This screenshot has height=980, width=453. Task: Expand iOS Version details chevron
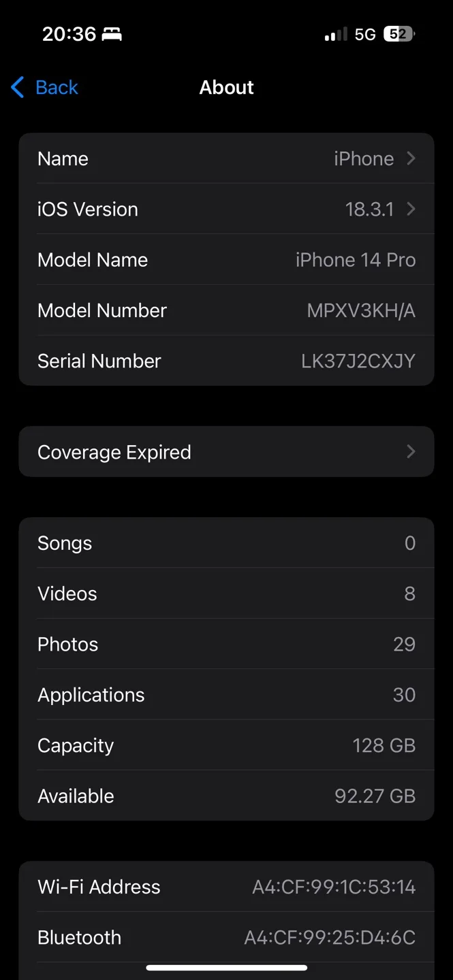point(411,209)
